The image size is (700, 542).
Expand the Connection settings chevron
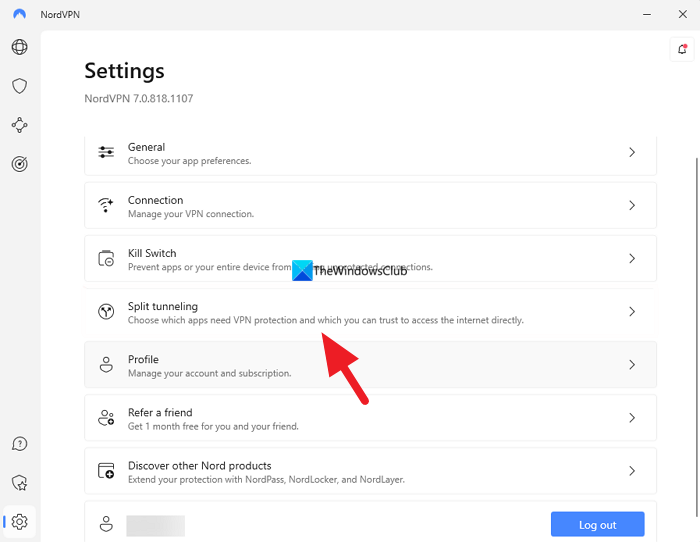click(x=632, y=206)
